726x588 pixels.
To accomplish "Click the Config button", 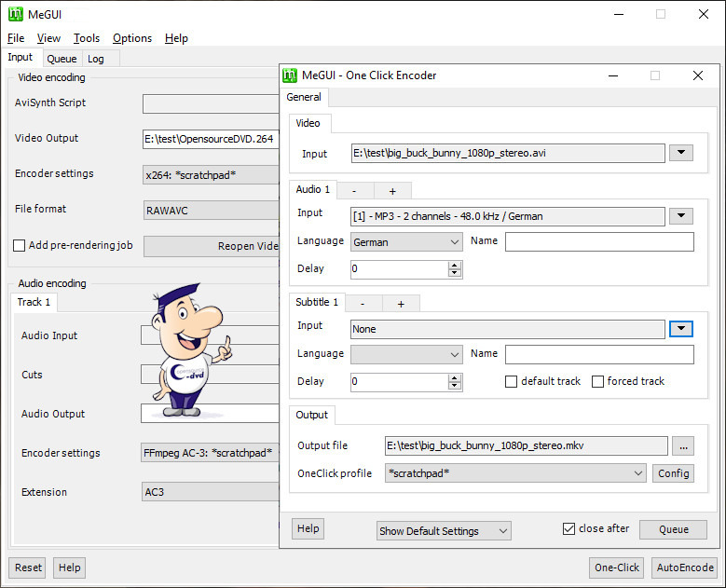I will point(673,473).
